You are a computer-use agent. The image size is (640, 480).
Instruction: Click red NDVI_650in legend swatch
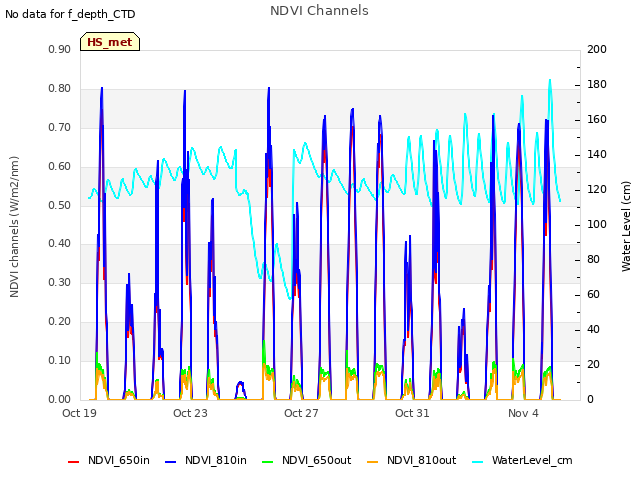73,462
